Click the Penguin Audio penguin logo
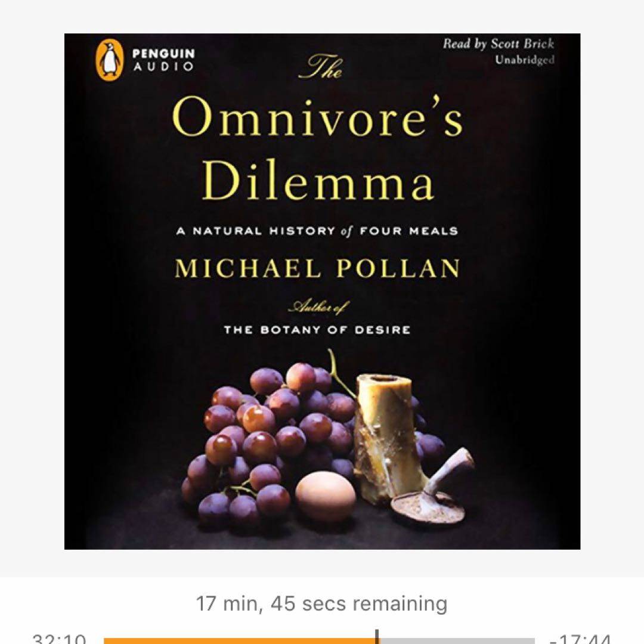 pyautogui.click(x=109, y=60)
